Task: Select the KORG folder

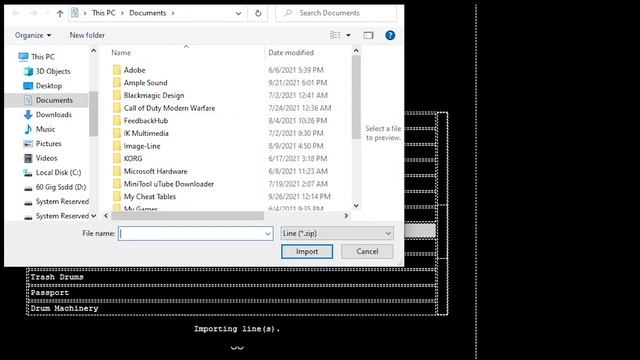Action: pos(133,159)
